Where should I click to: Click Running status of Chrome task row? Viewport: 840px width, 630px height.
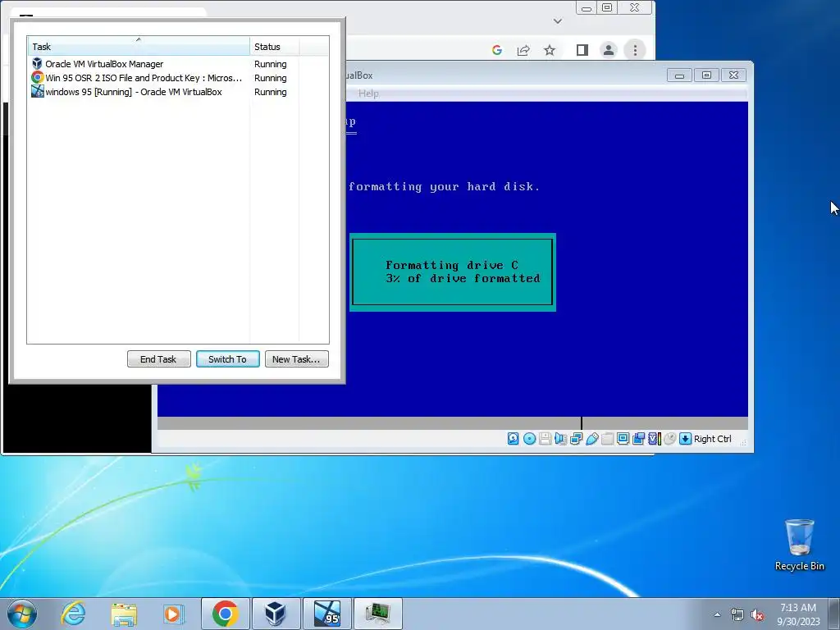pyautogui.click(x=271, y=78)
